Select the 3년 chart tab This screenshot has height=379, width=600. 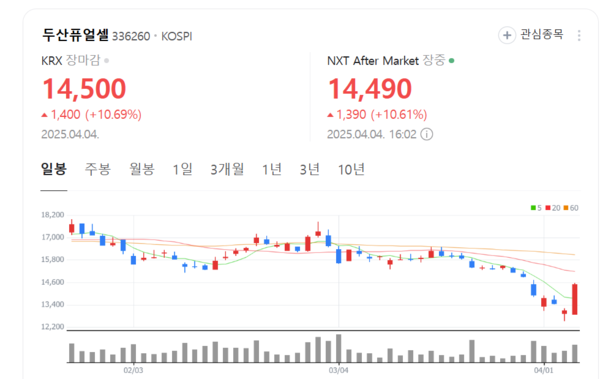pyautogui.click(x=310, y=169)
